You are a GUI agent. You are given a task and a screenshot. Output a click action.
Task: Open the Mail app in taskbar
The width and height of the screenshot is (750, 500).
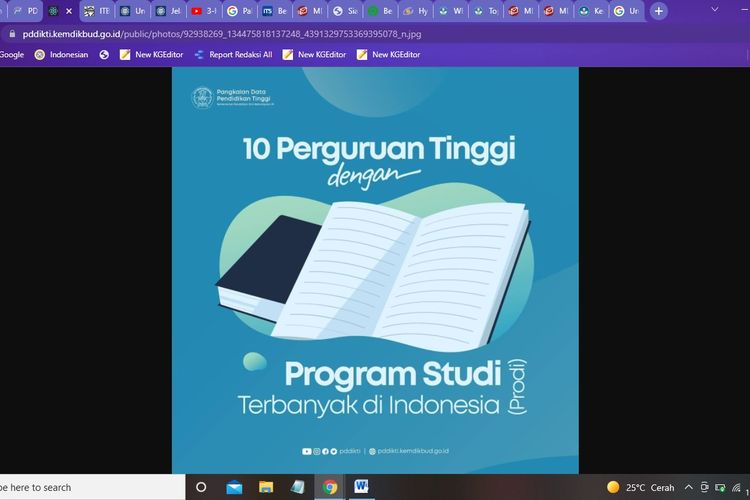(x=234, y=487)
